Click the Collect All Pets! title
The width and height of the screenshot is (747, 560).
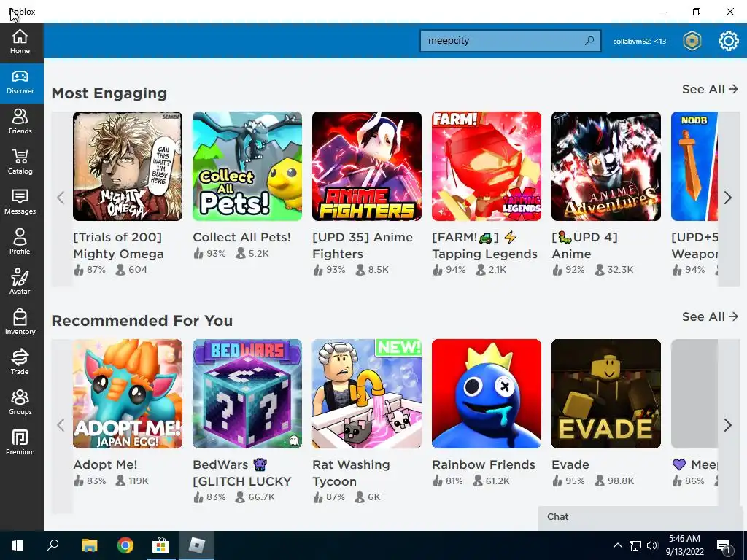242,237
